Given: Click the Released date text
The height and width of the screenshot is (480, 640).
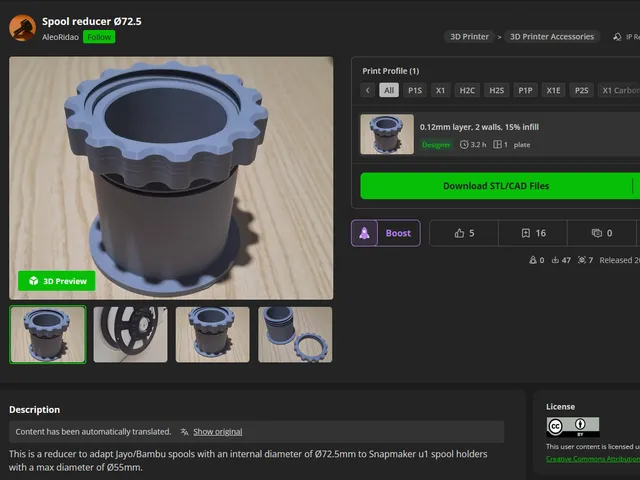Looking at the screenshot, I should (620, 260).
